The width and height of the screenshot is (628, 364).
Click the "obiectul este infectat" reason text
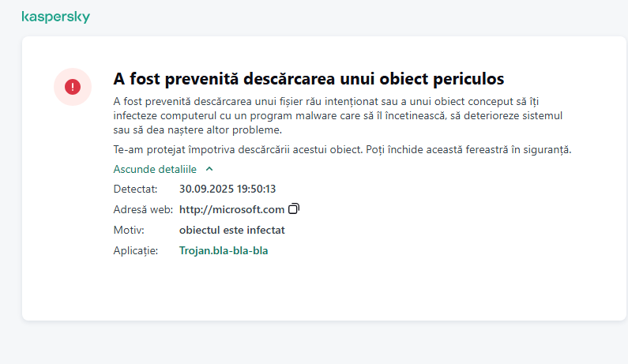[232, 230]
